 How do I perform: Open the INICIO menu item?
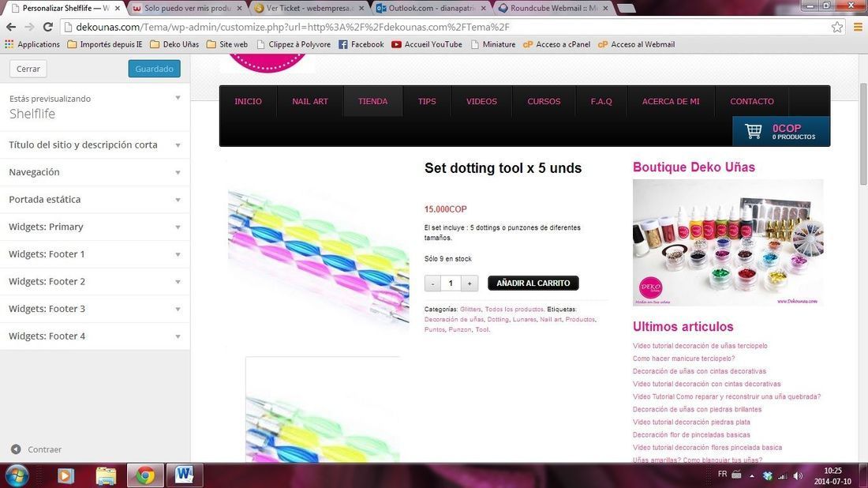tap(248, 101)
